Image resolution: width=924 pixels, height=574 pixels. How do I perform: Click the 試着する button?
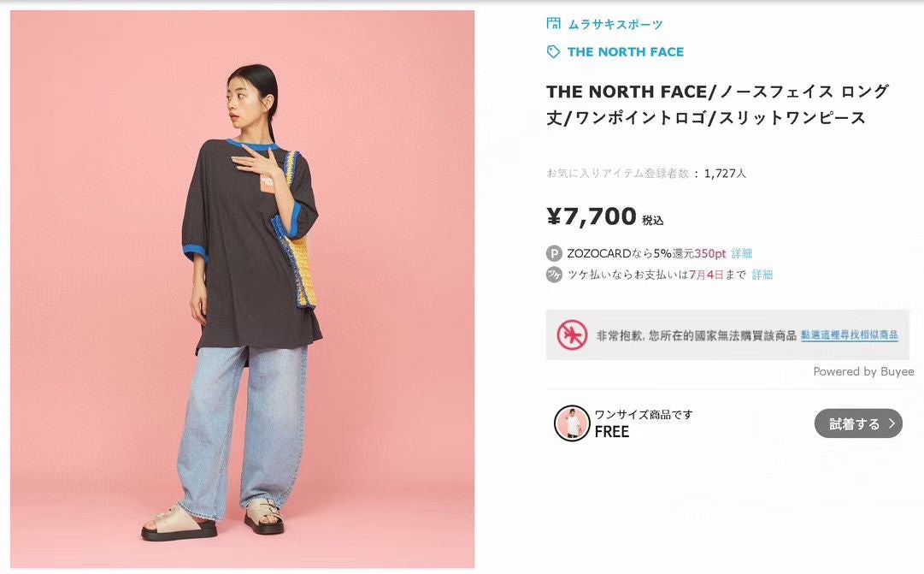pos(858,423)
